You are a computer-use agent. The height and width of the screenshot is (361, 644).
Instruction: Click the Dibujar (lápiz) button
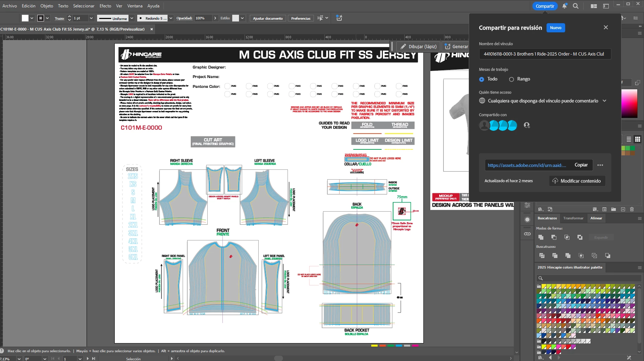pyautogui.click(x=418, y=46)
